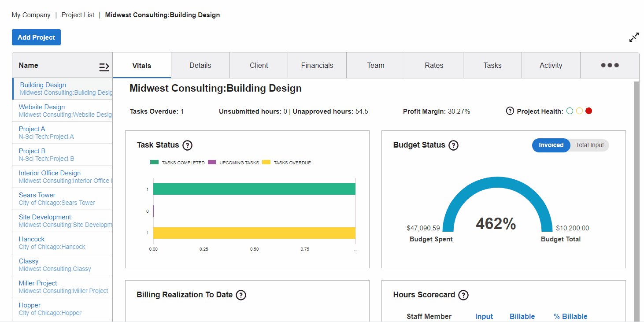Click the expand fullscreen arrows icon
The image size is (644, 322).
coord(634,37)
